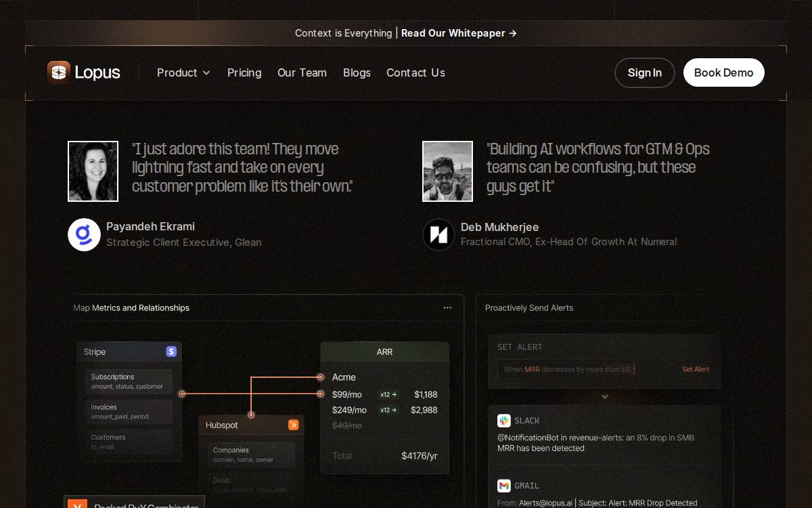Click the Hubspot logo icon
Viewport: 812px width, 508px height.
pyautogui.click(x=293, y=425)
